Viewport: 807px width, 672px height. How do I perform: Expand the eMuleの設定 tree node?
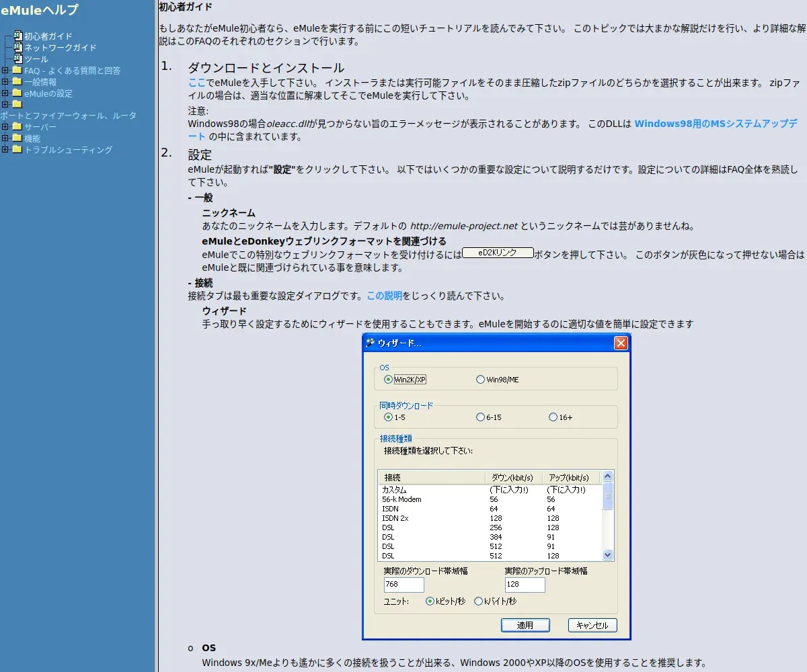point(5,93)
